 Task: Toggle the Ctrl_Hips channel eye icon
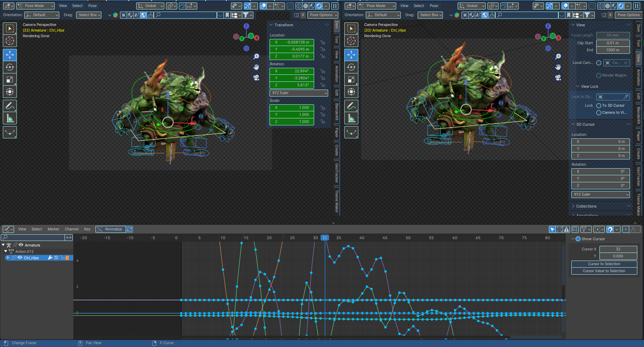tap(20, 258)
